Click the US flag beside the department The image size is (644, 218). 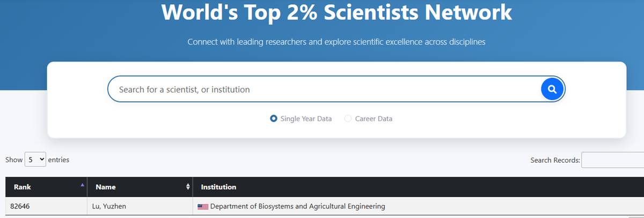click(203, 207)
